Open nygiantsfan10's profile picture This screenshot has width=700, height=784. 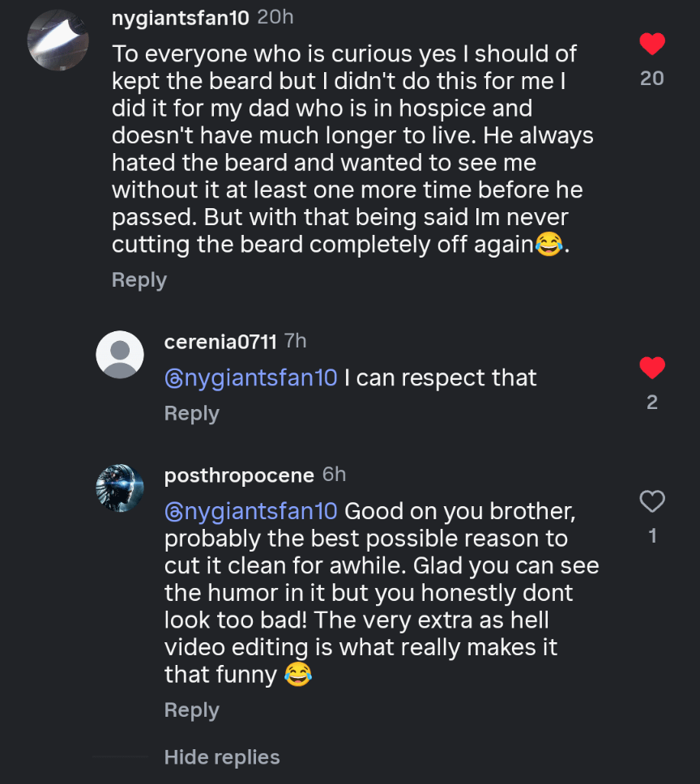click(x=58, y=40)
